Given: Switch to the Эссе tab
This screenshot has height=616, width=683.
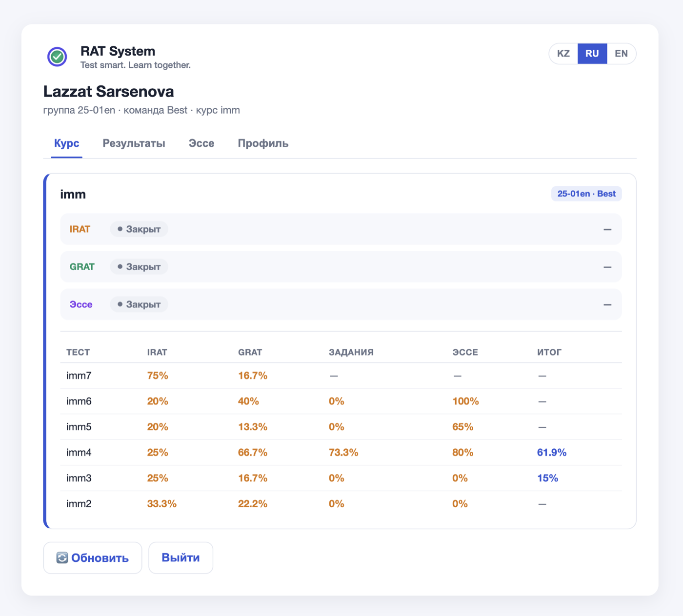Looking at the screenshot, I should point(201,143).
